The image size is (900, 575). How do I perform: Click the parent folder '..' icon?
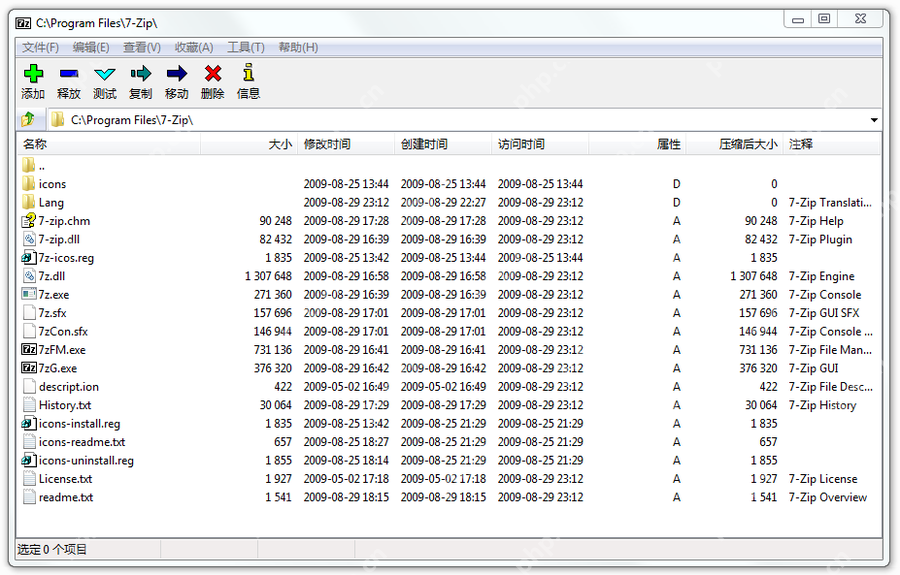[x=29, y=165]
